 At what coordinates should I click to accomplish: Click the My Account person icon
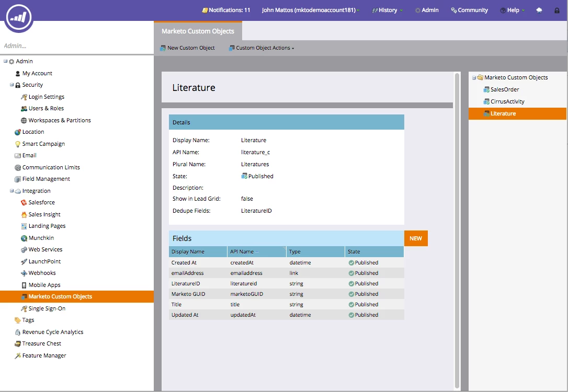17,74
